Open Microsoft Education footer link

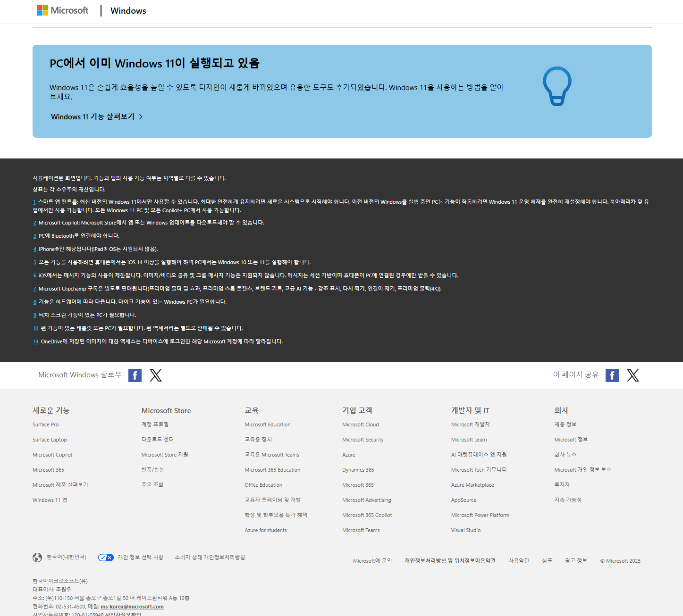click(268, 425)
